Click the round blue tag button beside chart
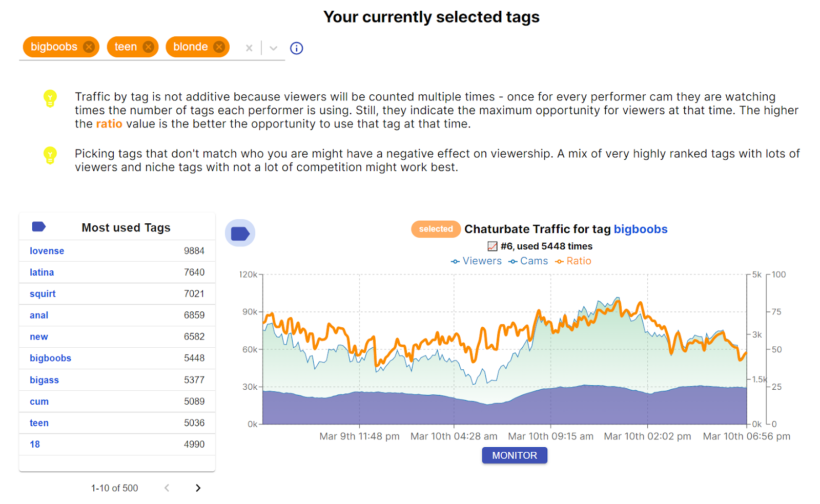Viewport: 820px width, 504px height. (240, 234)
